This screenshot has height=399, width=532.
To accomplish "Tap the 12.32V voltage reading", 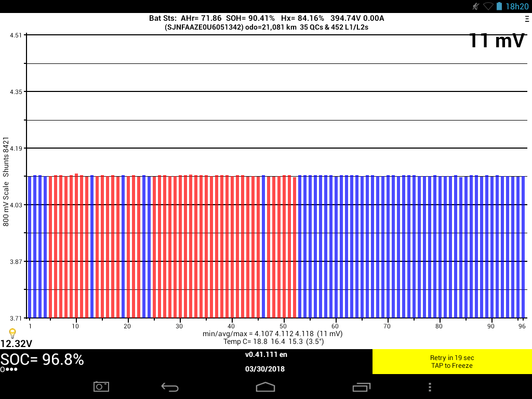I will pos(16,343).
